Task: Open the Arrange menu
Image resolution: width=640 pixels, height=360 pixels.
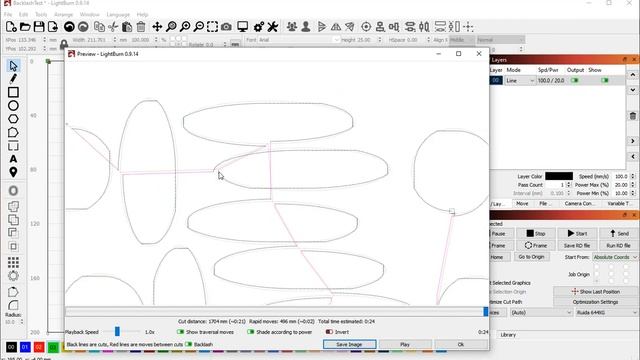Action: [x=63, y=14]
